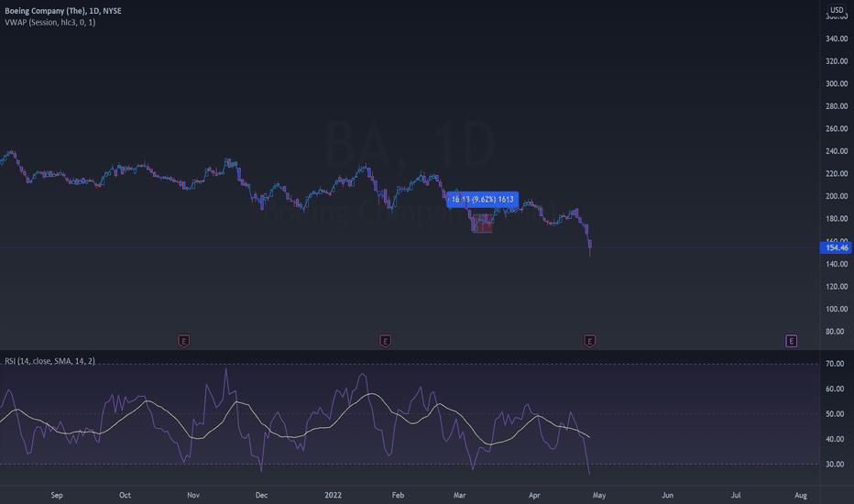854x504 pixels.
Task: Click the 140.00 price axis label
Action: tap(837, 264)
